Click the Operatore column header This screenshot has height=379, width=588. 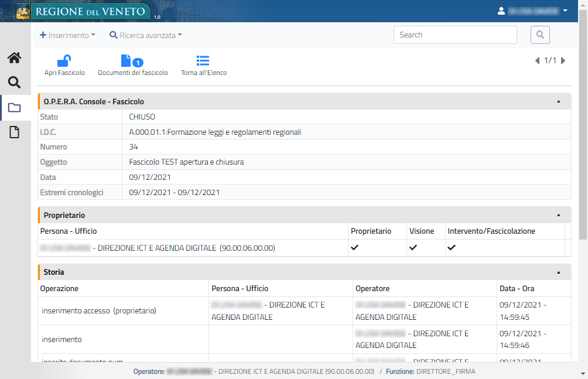pyautogui.click(x=372, y=289)
